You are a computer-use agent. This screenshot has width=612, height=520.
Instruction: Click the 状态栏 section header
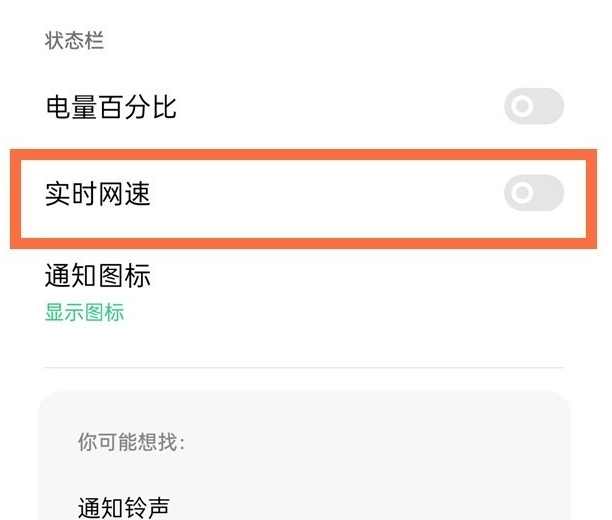click(75, 41)
